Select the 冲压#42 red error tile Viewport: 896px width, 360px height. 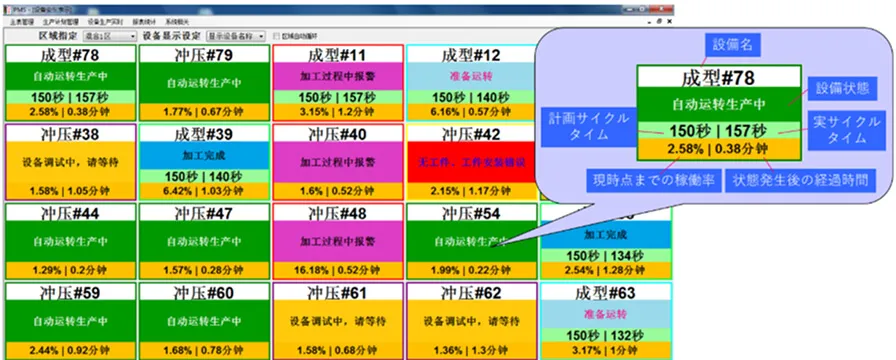pos(472,162)
